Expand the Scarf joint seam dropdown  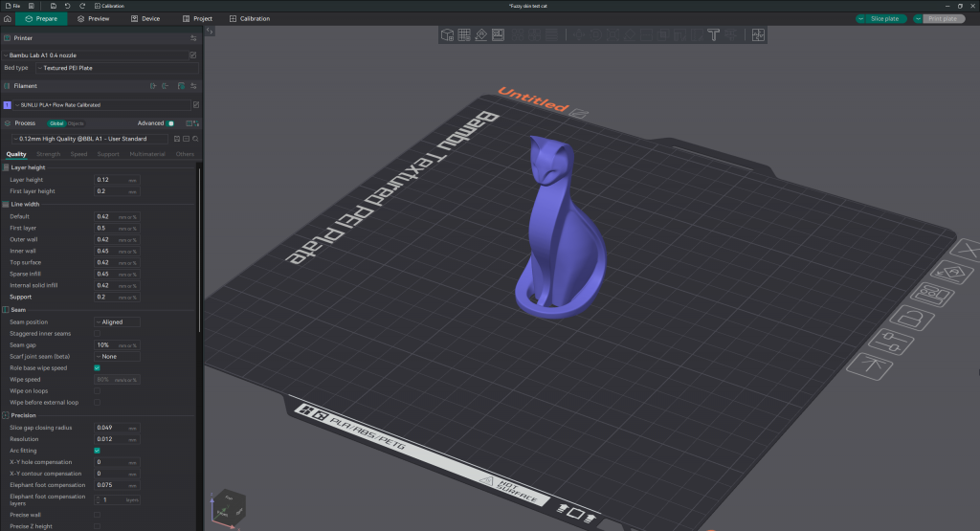click(x=116, y=356)
